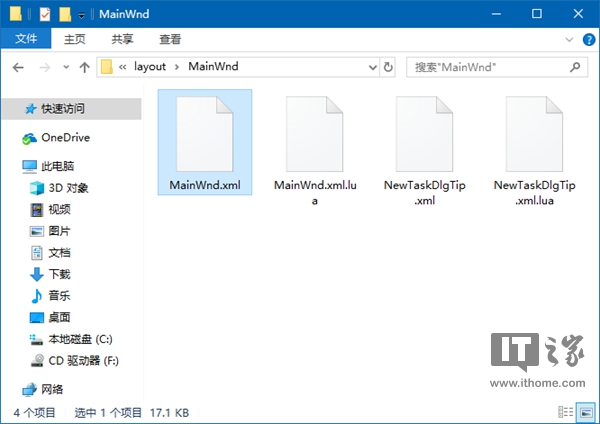Refresh the current folder view

point(388,67)
